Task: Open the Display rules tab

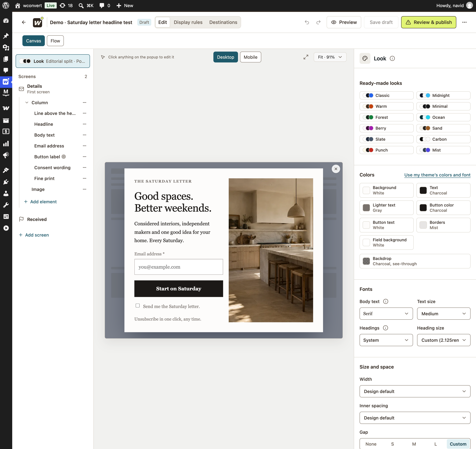Action: [188, 22]
